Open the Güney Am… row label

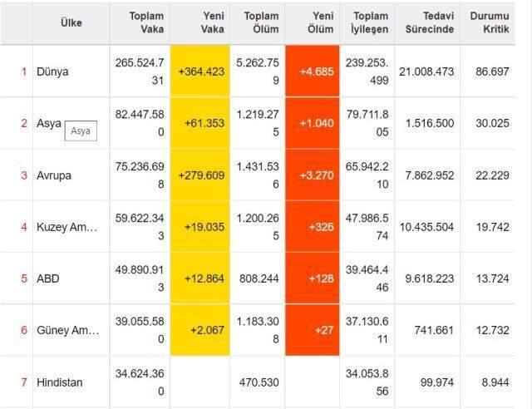(x=68, y=330)
